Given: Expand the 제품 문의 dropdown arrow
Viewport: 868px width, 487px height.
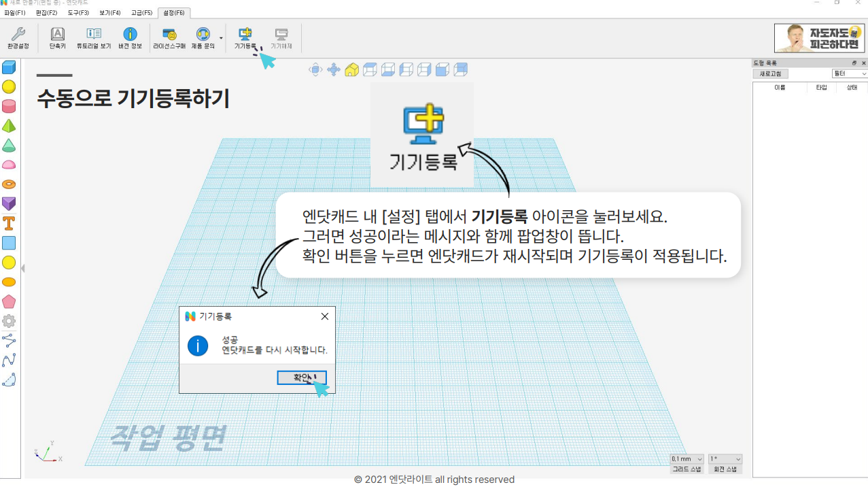Looking at the screenshot, I should point(221,38).
